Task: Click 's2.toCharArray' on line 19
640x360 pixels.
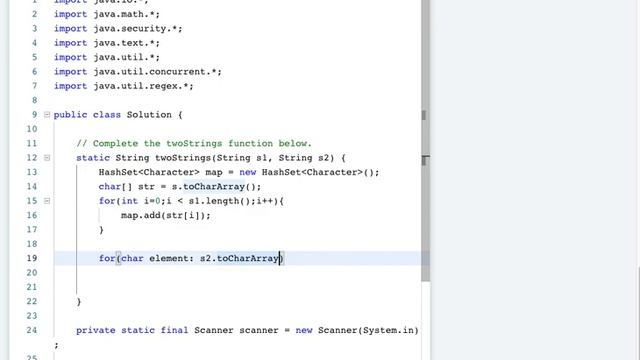Action: click(x=239, y=258)
